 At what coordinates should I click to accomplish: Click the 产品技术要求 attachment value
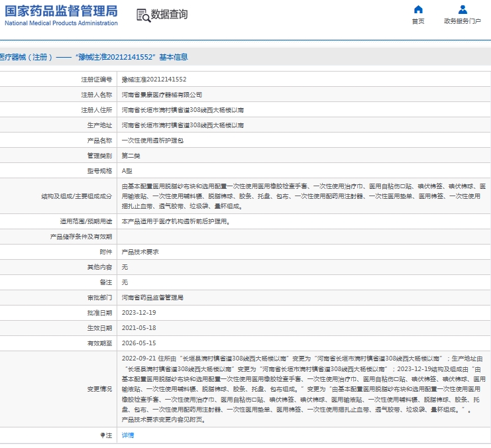(140, 252)
